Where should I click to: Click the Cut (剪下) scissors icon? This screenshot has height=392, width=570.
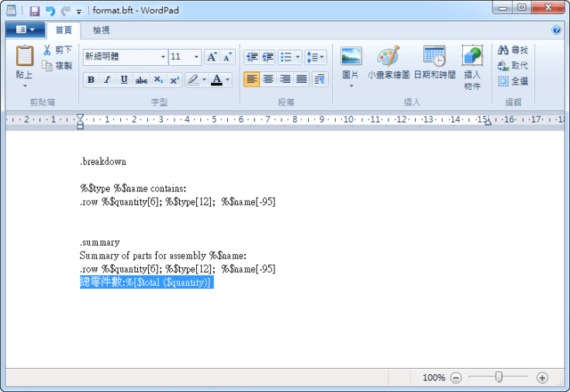coord(47,50)
